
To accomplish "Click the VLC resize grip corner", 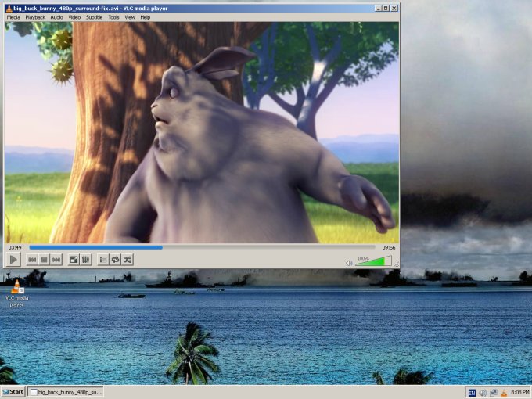I will [x=396, y=264].
